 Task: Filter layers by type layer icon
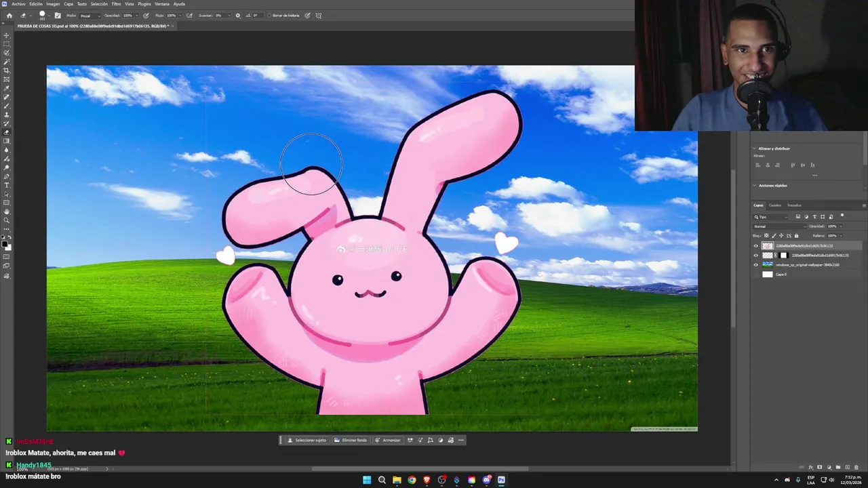click(x=814, y=217)
